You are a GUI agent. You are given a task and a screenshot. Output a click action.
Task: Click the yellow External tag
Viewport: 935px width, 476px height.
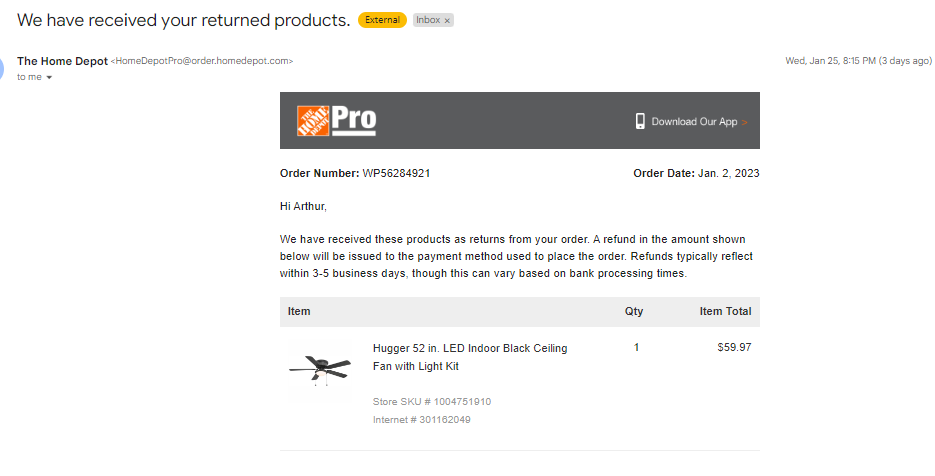click(382, 20)
